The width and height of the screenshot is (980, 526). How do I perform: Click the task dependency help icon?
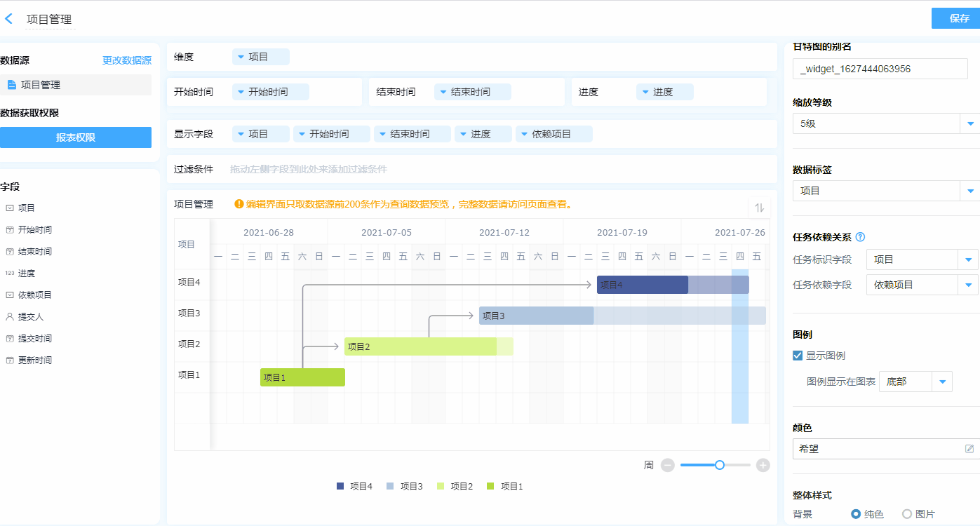pos(860,237)
